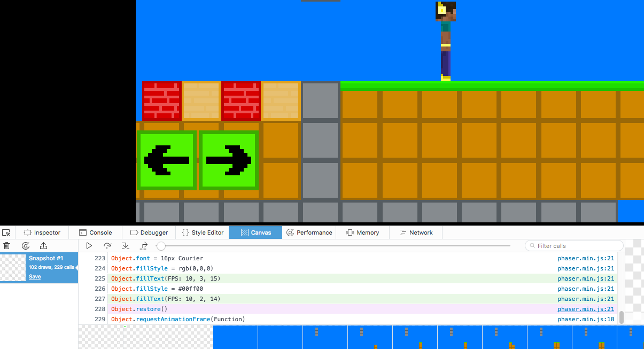Clear snapshots with the trash icon
Image resolution: width=644 pixels, height=349 pixels.
pyautogui.click(x=7, y=246)
